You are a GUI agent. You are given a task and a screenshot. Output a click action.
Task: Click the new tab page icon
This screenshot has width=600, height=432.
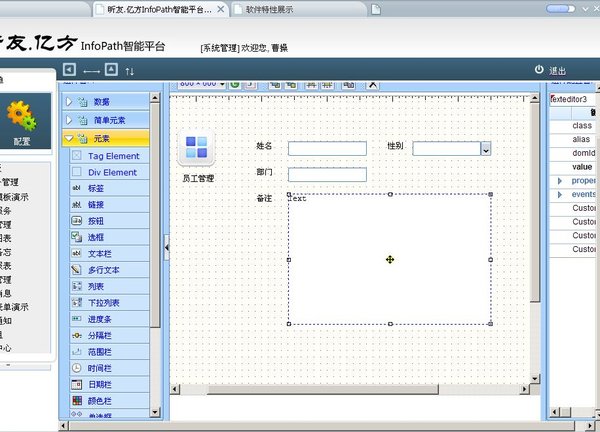pyautogui.click(x=376, y=10)
